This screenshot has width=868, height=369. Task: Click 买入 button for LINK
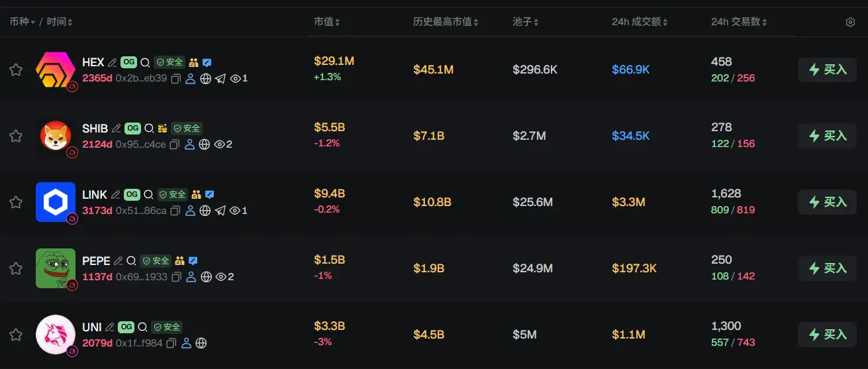[x=828, y=202]
